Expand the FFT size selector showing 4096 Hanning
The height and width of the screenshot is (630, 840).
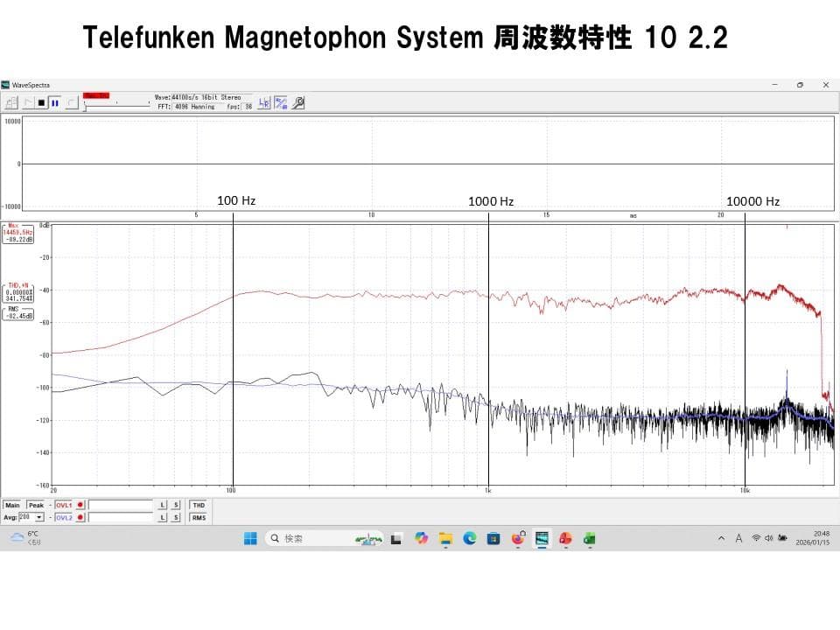(193, 107)
